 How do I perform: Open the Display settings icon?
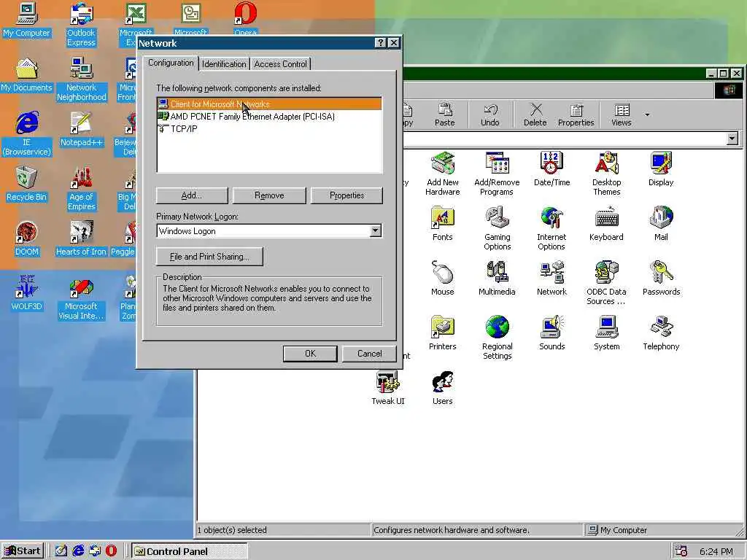[661, 168]
